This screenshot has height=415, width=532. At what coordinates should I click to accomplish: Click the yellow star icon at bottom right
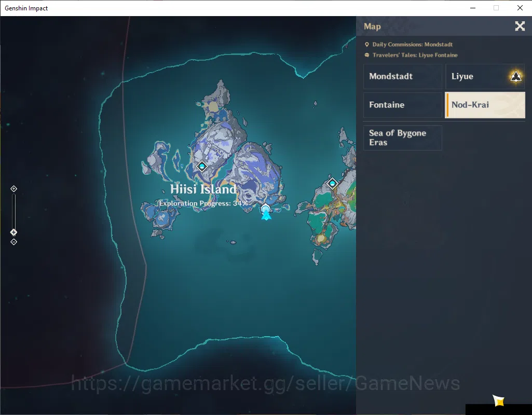[x=498, y=400]
